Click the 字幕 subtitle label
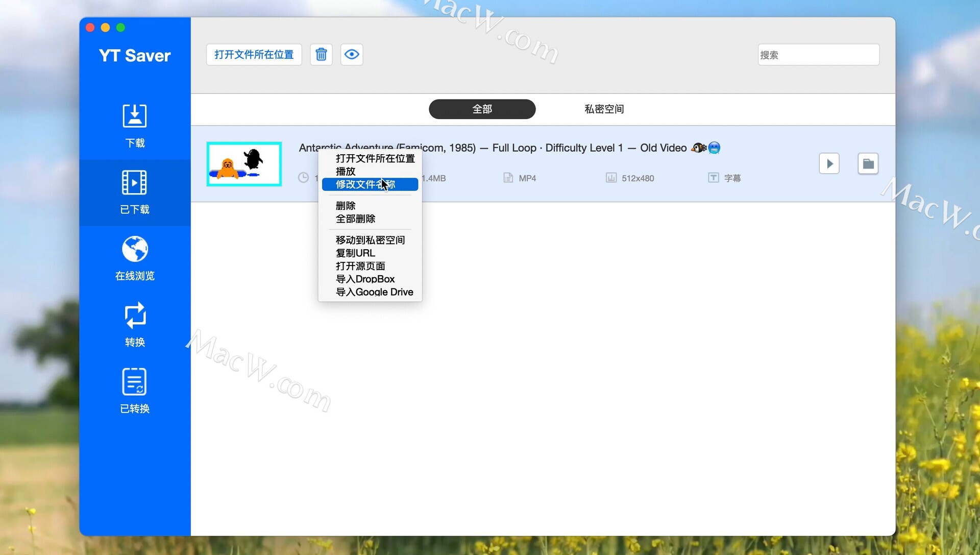Screen dimensions: 980x555 pyautogui.click(x=732, y=178)
